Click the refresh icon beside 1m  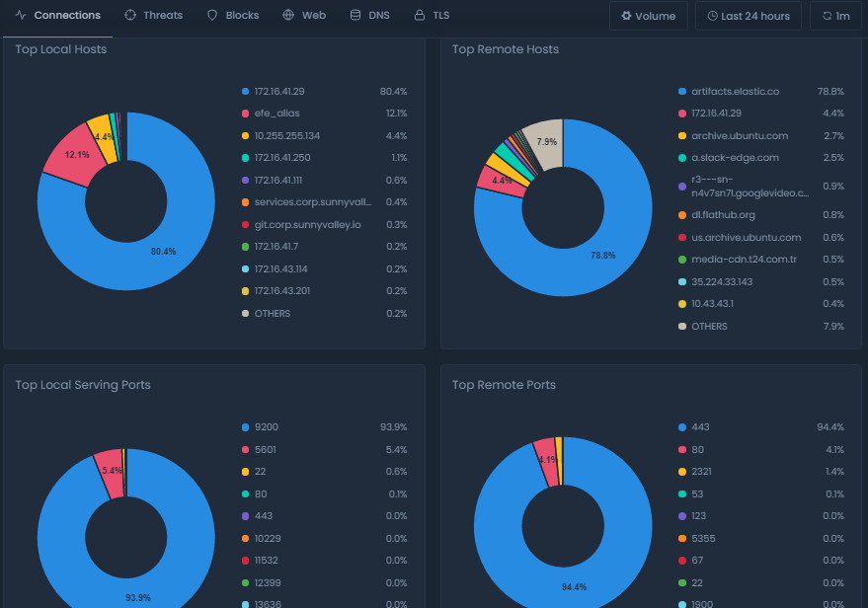[x=827, y=15]
